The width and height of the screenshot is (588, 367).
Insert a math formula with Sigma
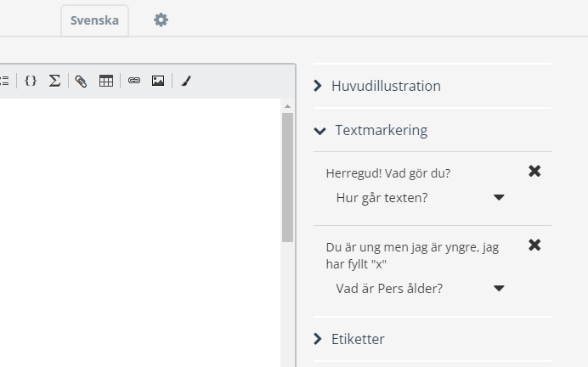(x=54, y=81)
